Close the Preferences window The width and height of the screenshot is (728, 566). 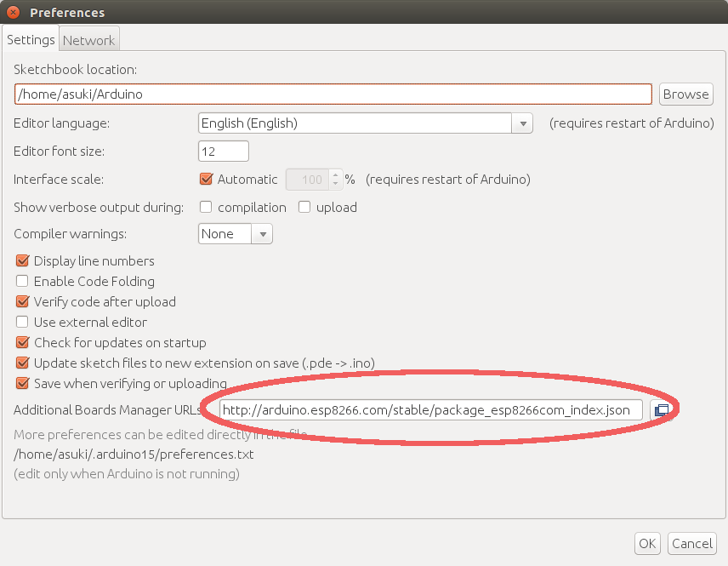click(x=13, y=13)
